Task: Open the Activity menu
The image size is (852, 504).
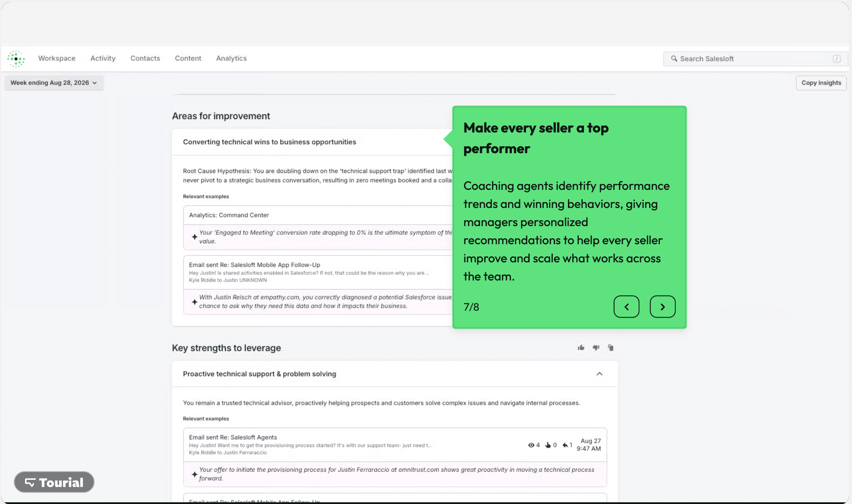Action: coord(103,58)
